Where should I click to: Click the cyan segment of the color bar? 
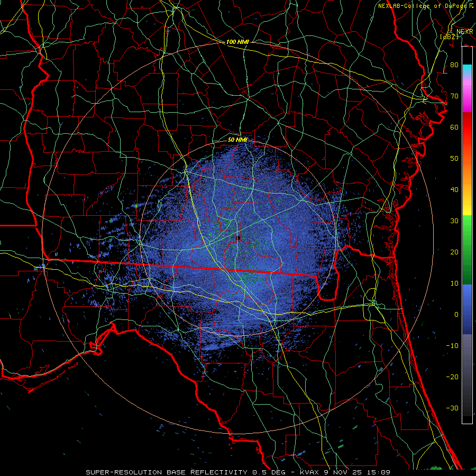467,70
